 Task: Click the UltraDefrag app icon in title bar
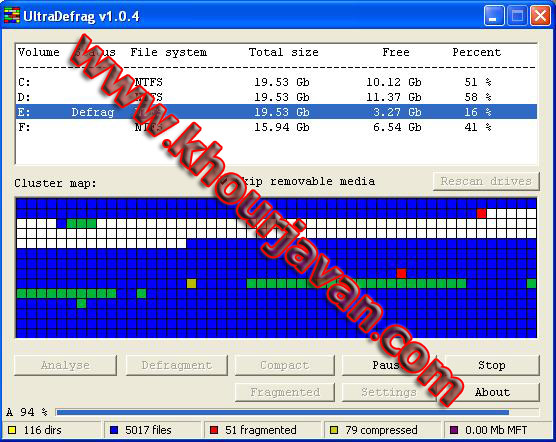11,16
